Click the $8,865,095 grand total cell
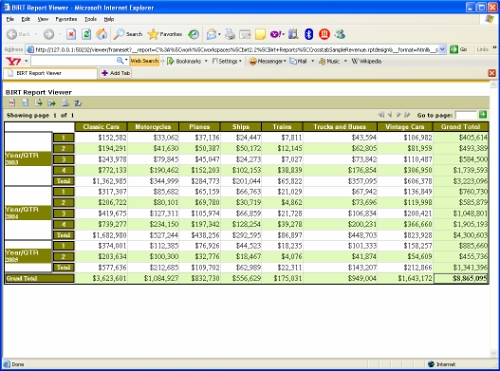The image size is (500, 371). pos(461,278)
